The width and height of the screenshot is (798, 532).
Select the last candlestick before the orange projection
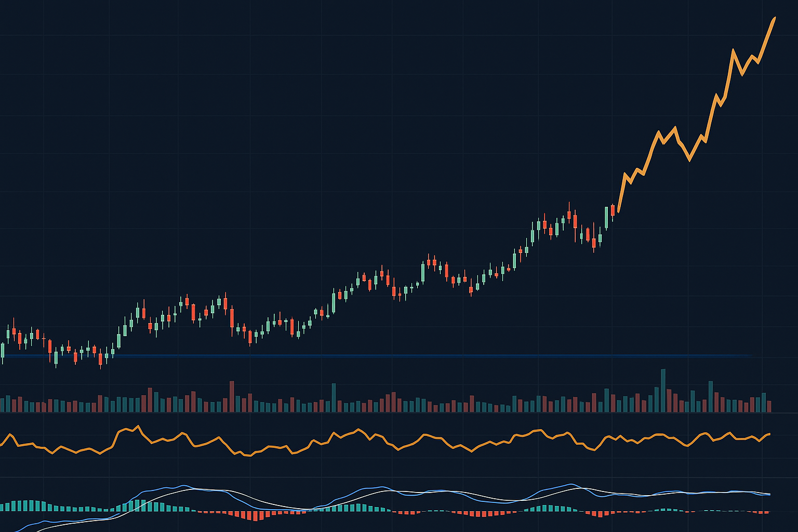pos(613,210)
